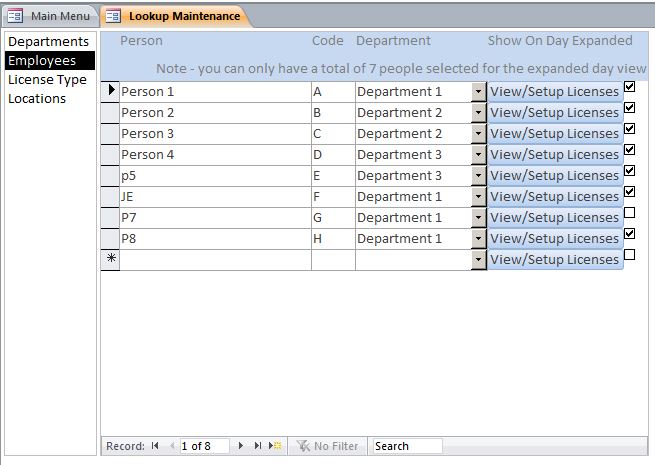The image size is (655, 465).
Task: Switch to the Lookup Maintenance tab
Action: [x=175, y=16]
